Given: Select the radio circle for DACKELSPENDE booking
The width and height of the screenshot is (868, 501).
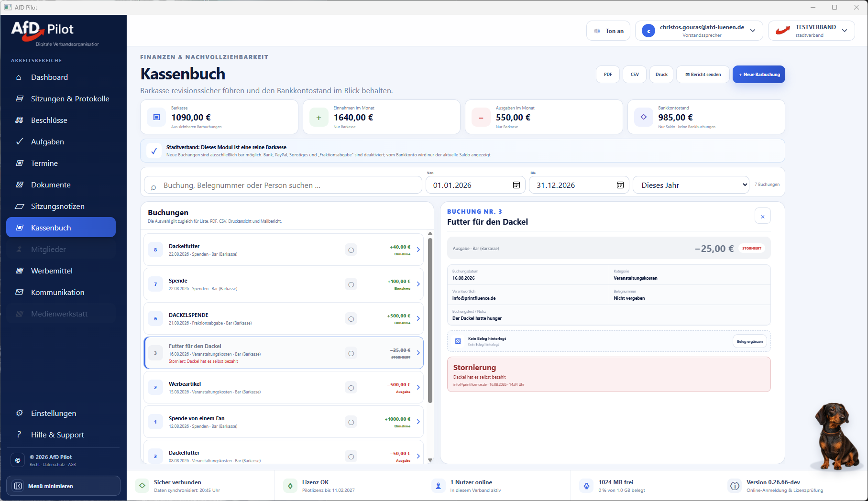Looking at the screenshot, I should (x=351, y=319).
